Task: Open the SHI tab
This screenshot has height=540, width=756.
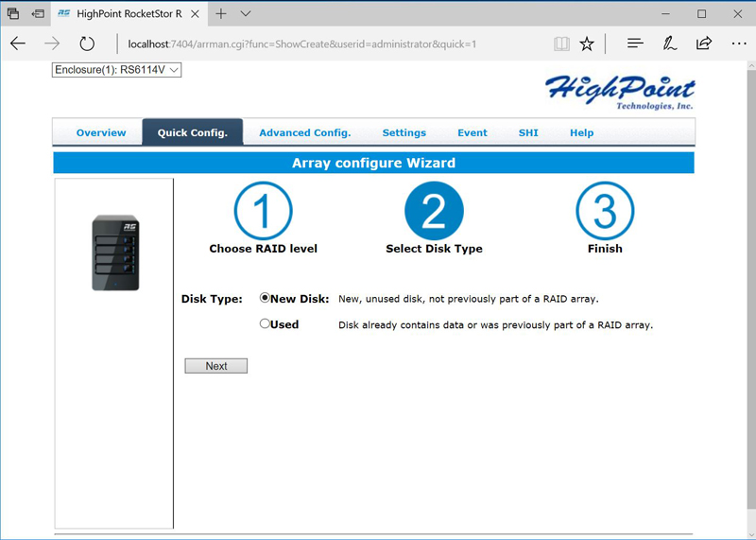Action: click(x=528, y=132)
